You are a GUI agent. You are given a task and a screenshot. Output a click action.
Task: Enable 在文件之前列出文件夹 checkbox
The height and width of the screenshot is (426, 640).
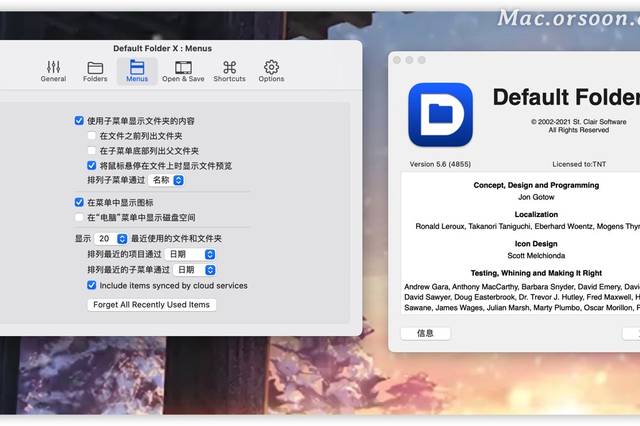coord(92,135)
